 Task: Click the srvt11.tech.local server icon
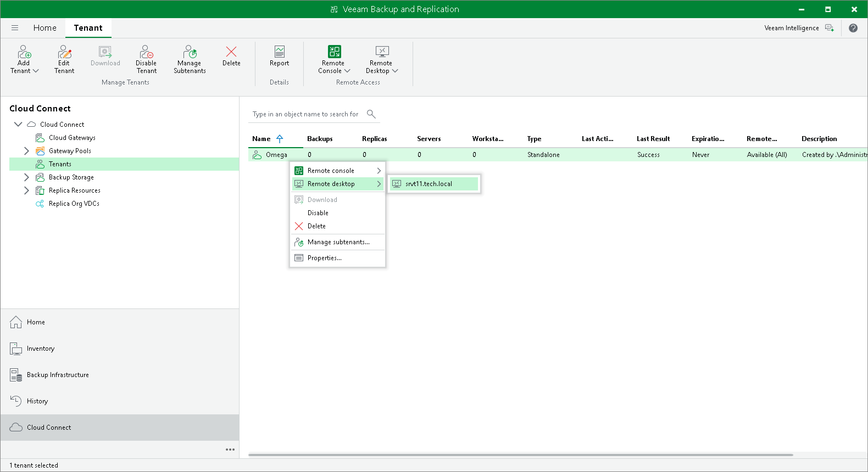[397, 184]
